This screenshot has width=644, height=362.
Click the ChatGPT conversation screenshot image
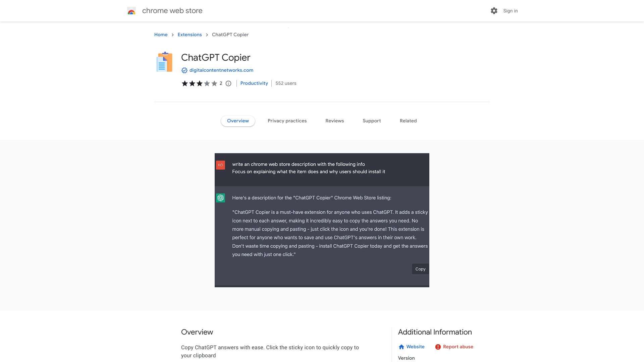point(322,220)
